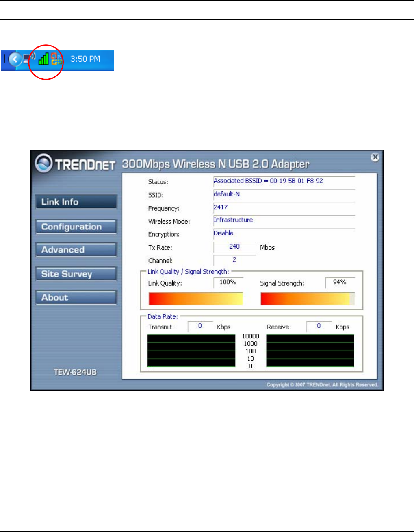Image resolution: width=414 pixels, height=532 pixels.
Task: Open the About section
Action: coord(76,297)
